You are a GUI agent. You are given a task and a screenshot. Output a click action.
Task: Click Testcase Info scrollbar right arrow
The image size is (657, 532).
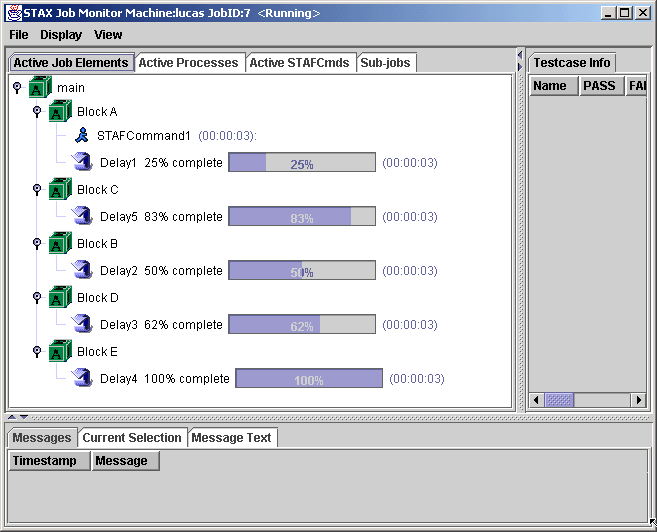(639, 400)
